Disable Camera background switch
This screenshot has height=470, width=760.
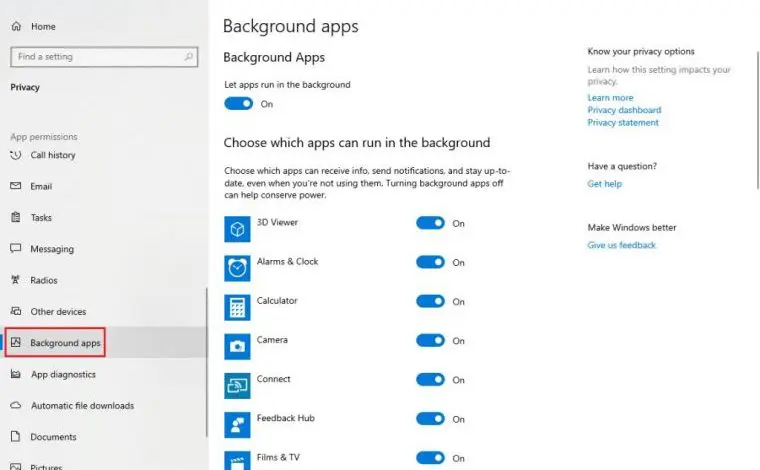click(x=430, y=341)
